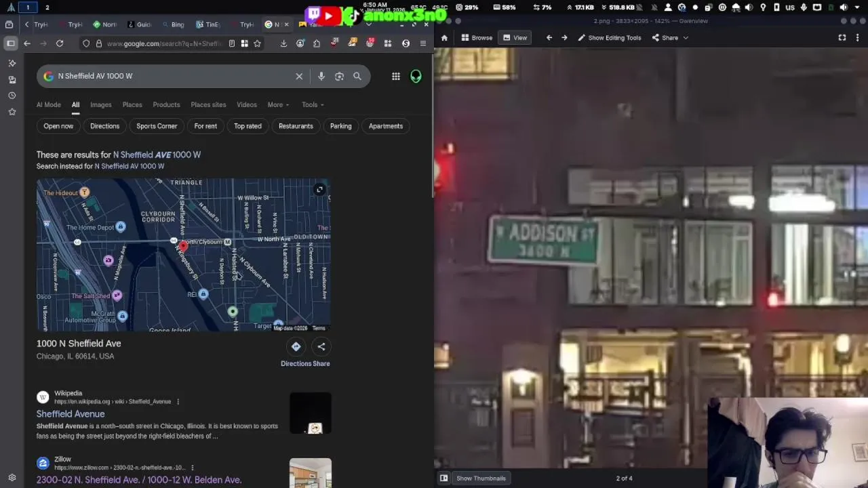The image size is (868, 488).
Task: Search instead for N Sheffield AV 1000 W
Action: tap(129, 166)
